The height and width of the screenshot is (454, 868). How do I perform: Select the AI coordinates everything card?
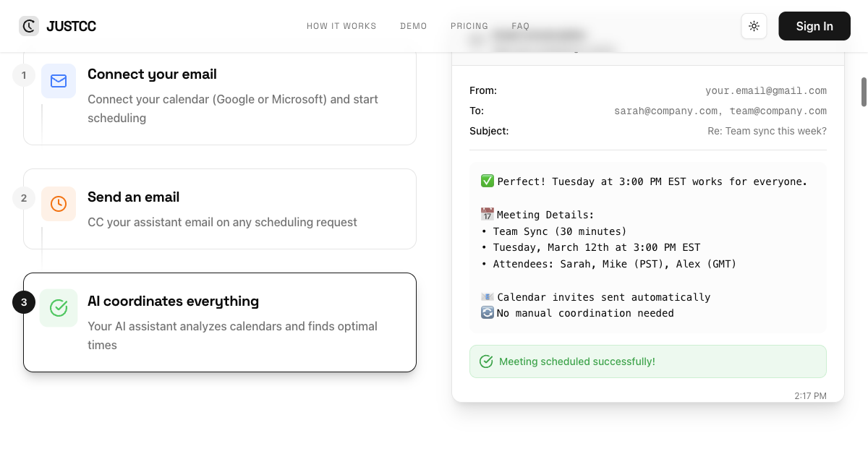(220, 322)
